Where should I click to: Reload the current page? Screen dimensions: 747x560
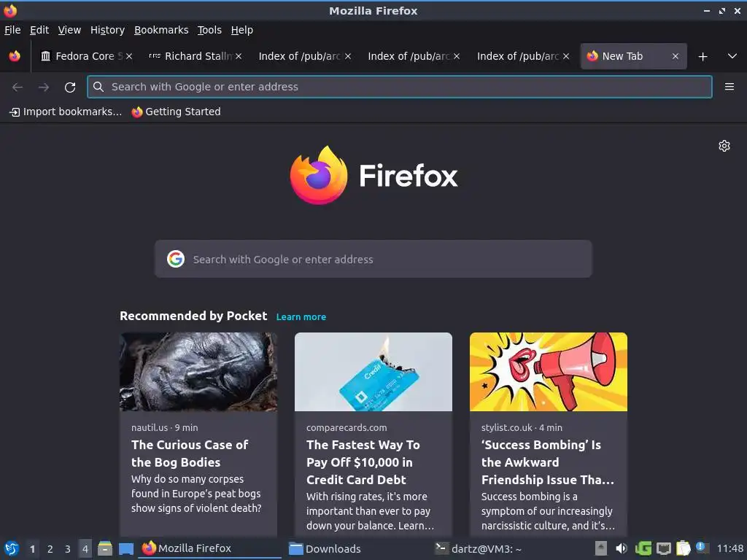(x=70, y=87)
